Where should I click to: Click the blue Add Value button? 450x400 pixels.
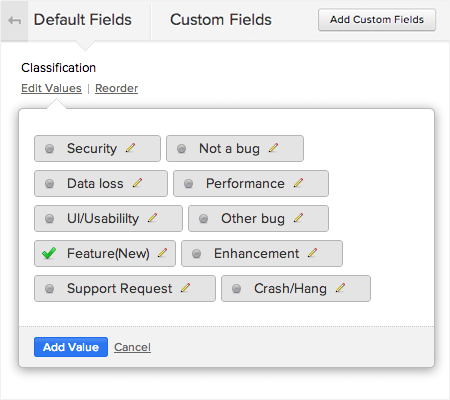tap(71, 347)
